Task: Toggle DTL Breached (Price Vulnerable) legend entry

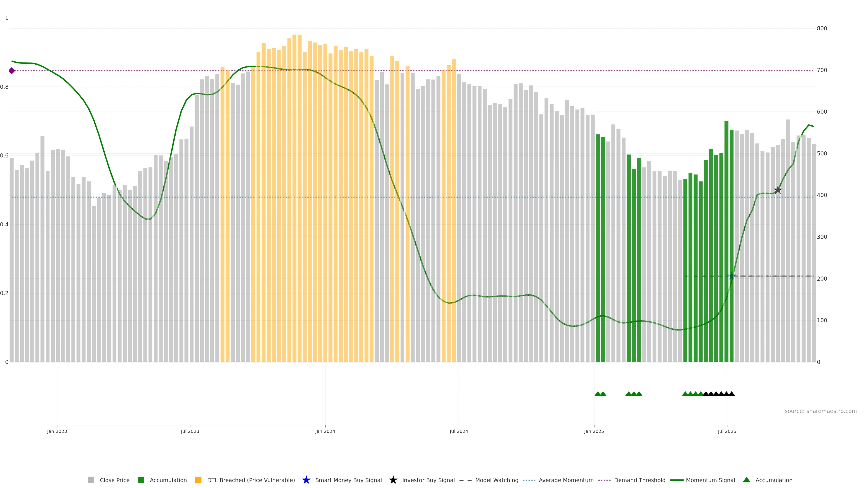Action: coord(251,480)
